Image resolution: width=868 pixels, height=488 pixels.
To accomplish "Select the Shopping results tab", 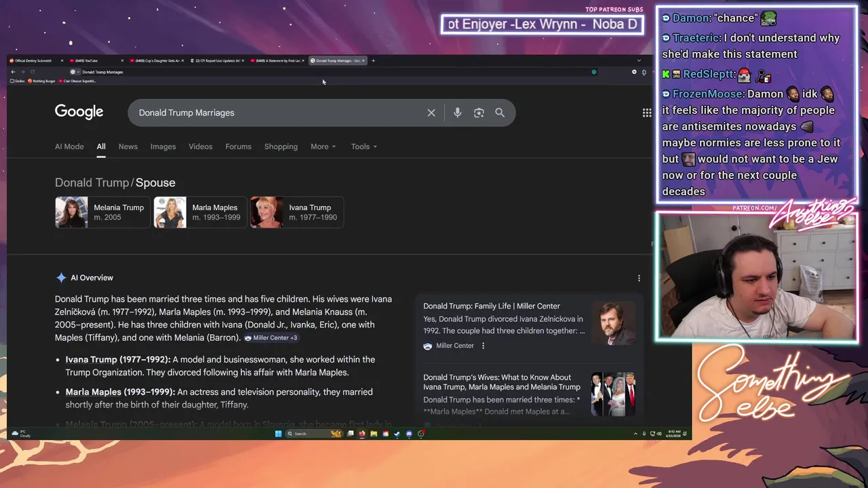I will (x=281, y=146).
